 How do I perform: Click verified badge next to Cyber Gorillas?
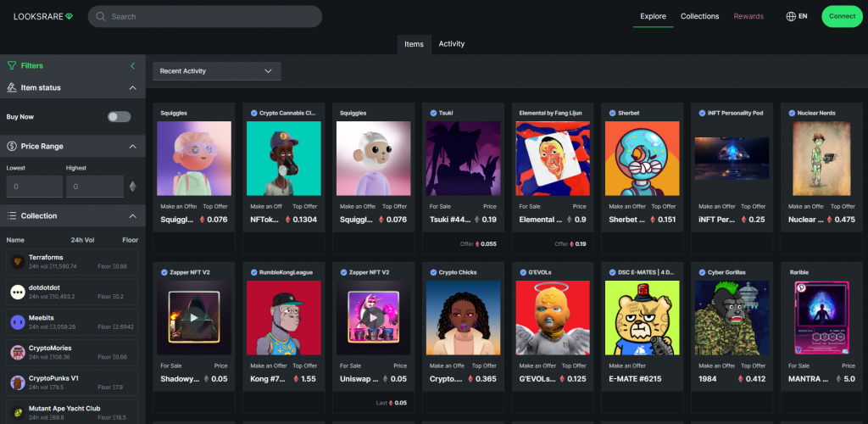703,272
